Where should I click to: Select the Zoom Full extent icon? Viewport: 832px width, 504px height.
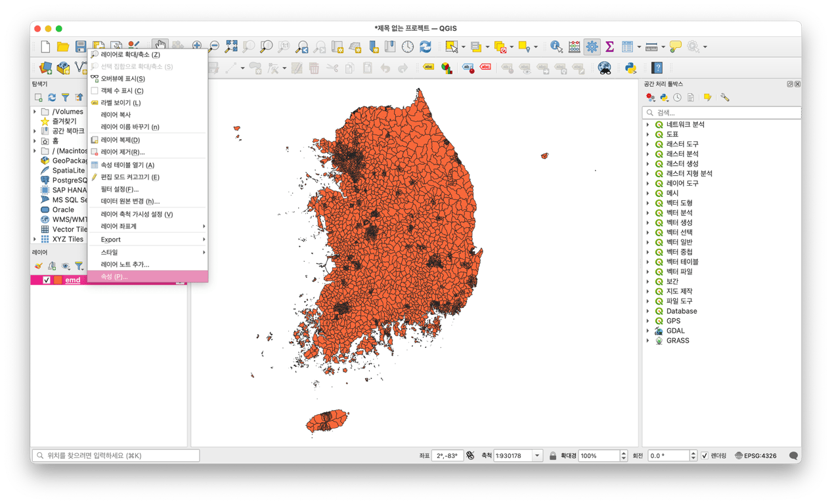(231, 47)
